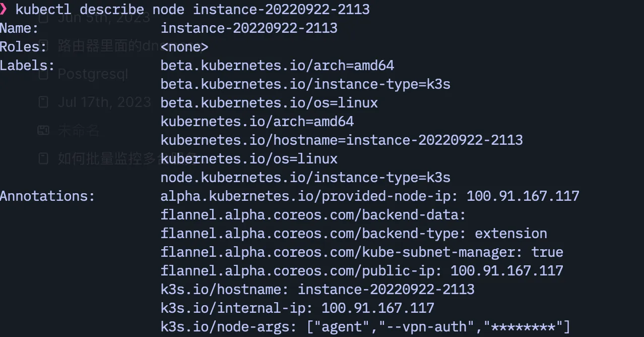Click the flannel backend-type extension line
Viewport: 644px width, 337px height.
(353, 234)
